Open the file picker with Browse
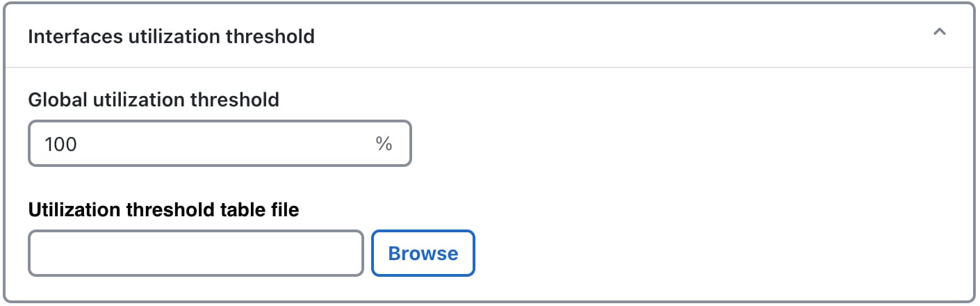This screenshot has width=980, height=306. coord(423,253)
